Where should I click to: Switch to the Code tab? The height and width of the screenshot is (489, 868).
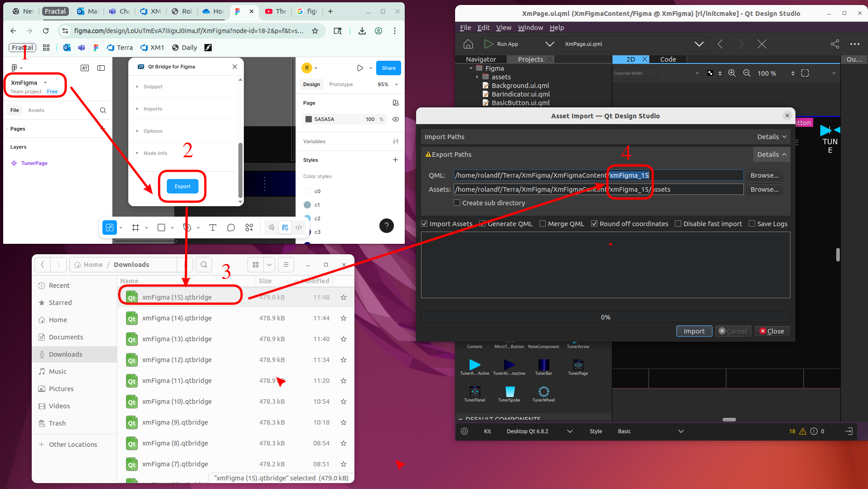668,59
